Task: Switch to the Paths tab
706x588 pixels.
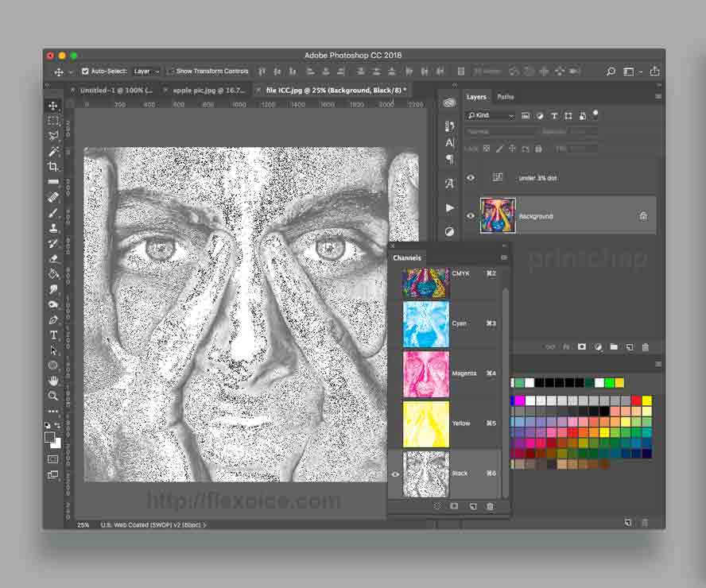Action: [506, 97]
